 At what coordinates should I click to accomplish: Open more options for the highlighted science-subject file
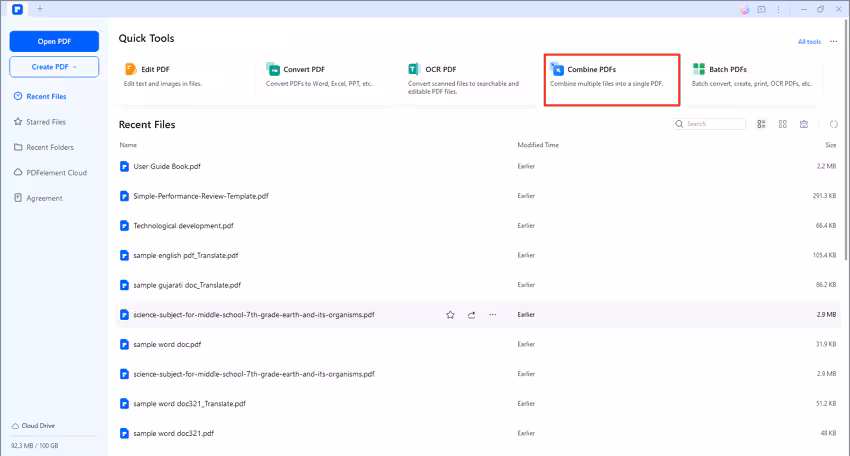point(492,315)
